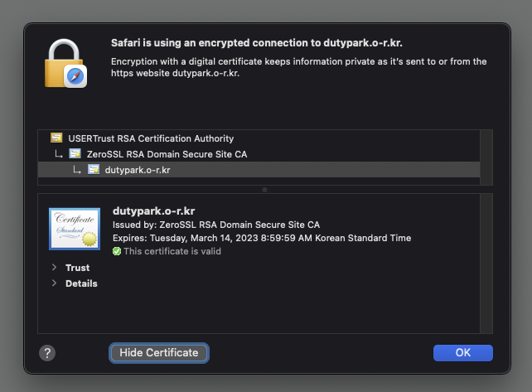This screenshot has height=392, width=532.
Task: Expand the Details disclosure chevron
Action: 55,283
